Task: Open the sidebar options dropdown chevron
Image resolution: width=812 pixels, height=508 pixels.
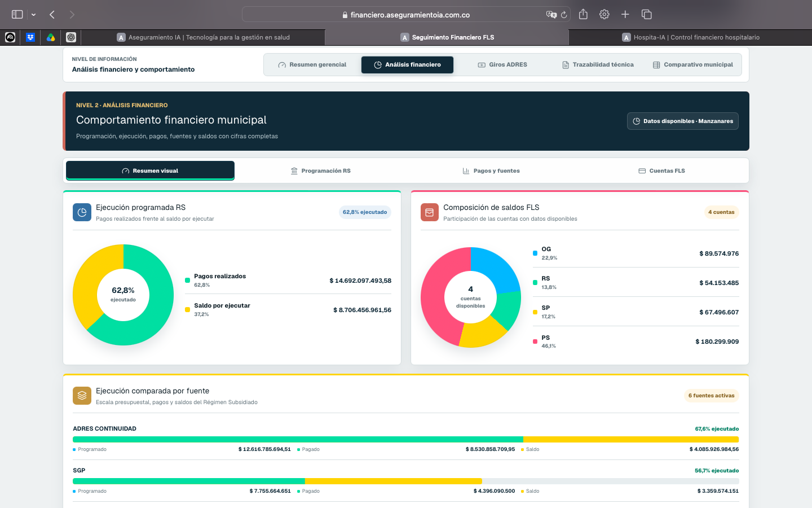Action: click(x=34, y=15)
